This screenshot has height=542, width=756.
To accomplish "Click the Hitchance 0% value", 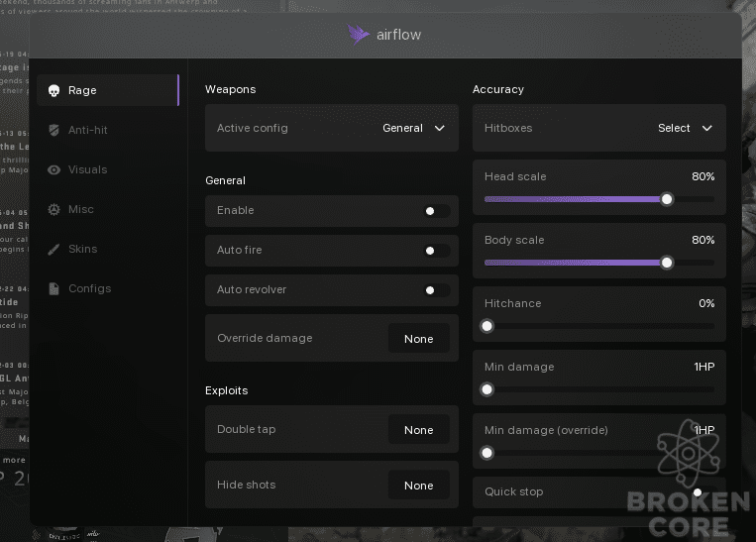I will click(706, 303).
